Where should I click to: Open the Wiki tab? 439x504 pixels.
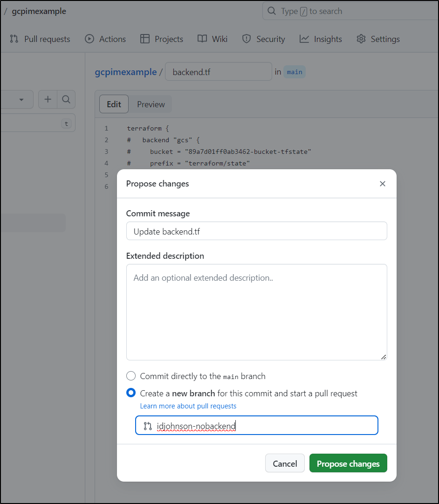pyautogui.click(x=213, y=39)
